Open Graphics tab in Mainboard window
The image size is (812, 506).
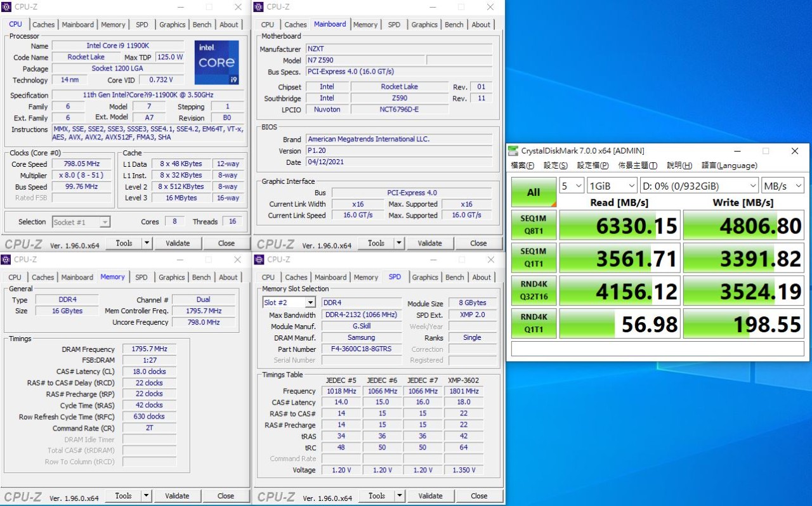click(x=424, y=25)
